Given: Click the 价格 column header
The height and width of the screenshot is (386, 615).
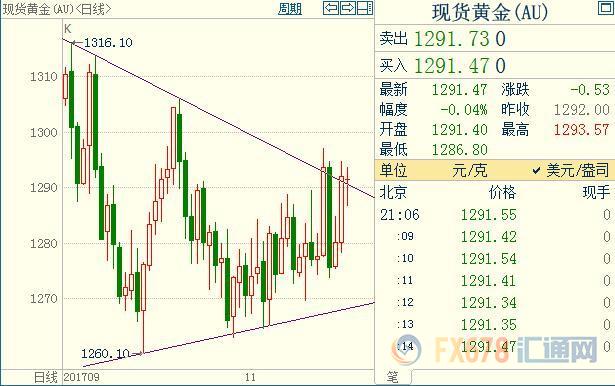Looking at the screenshot, I should tap(502, 192).
